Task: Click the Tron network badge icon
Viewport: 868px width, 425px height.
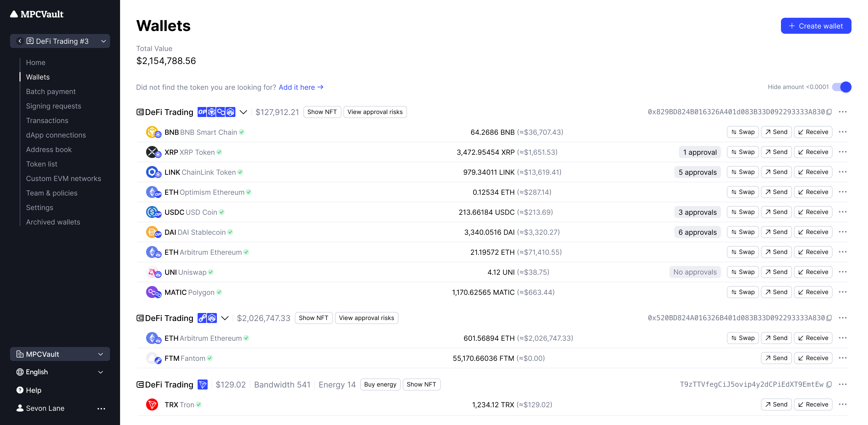Action: [203, 384]
